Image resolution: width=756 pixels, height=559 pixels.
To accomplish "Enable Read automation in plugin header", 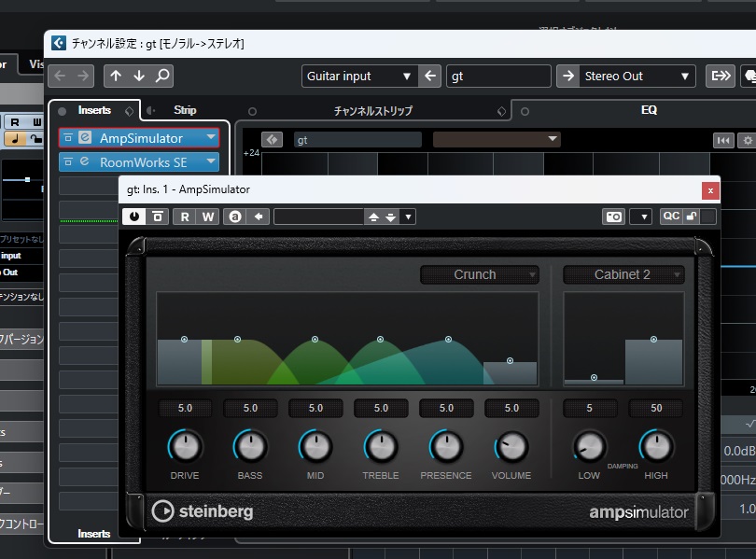I will click(x=185, y=217).
